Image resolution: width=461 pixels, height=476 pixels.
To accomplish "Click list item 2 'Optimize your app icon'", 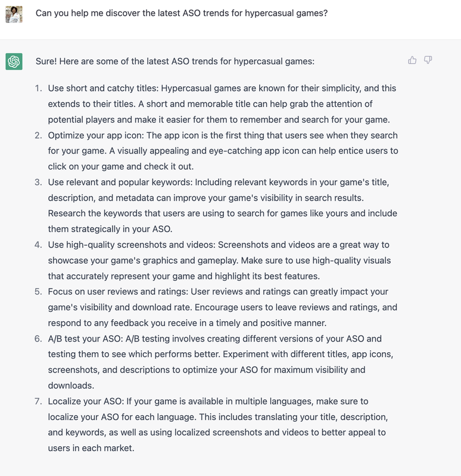I will point(223,151).
